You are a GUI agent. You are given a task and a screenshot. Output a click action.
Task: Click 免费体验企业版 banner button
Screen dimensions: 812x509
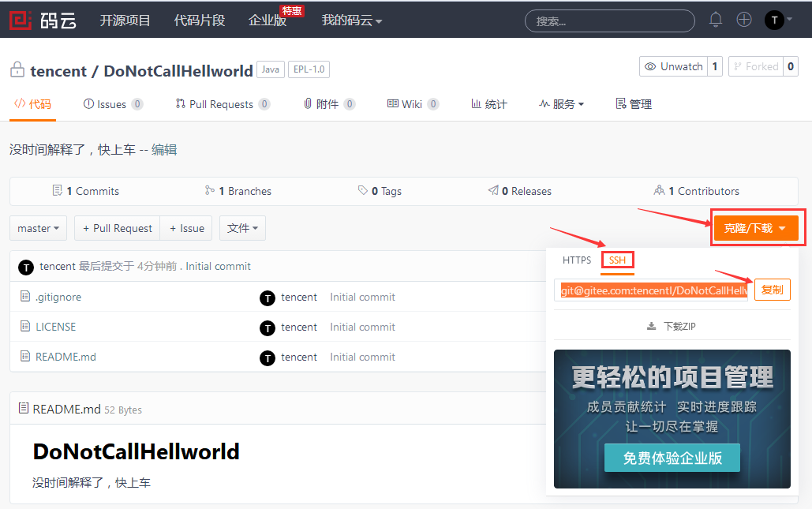pyautogui.click(x=672, y=458)
